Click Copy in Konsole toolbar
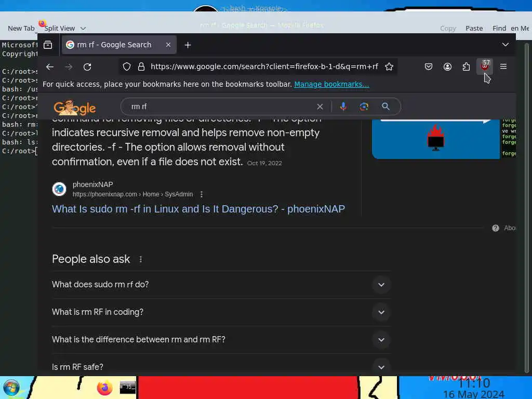 click(448, 29)
